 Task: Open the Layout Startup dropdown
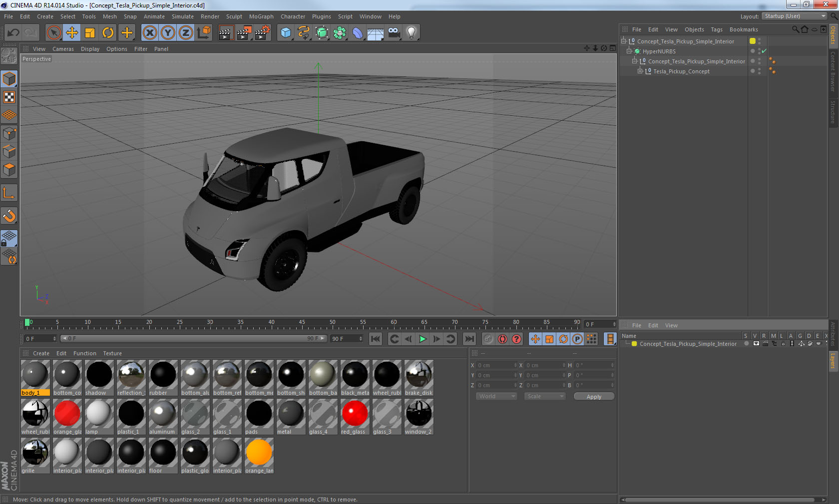[x=795, y=16]
